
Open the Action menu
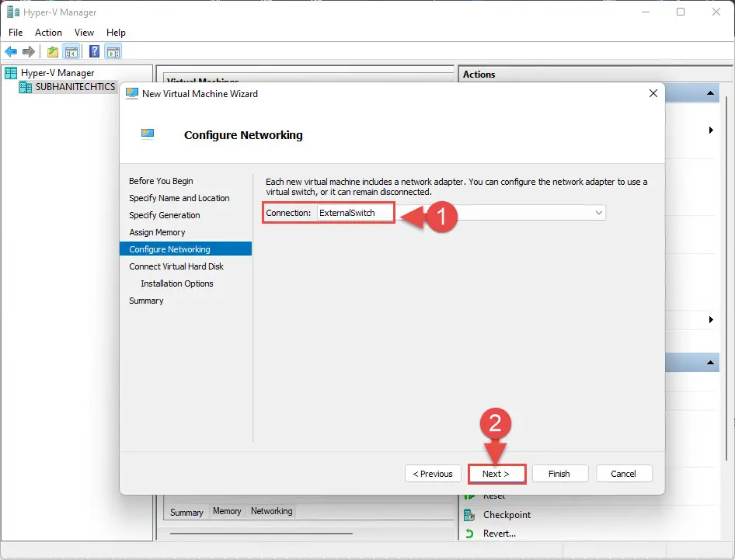click(x=48, y=33)
